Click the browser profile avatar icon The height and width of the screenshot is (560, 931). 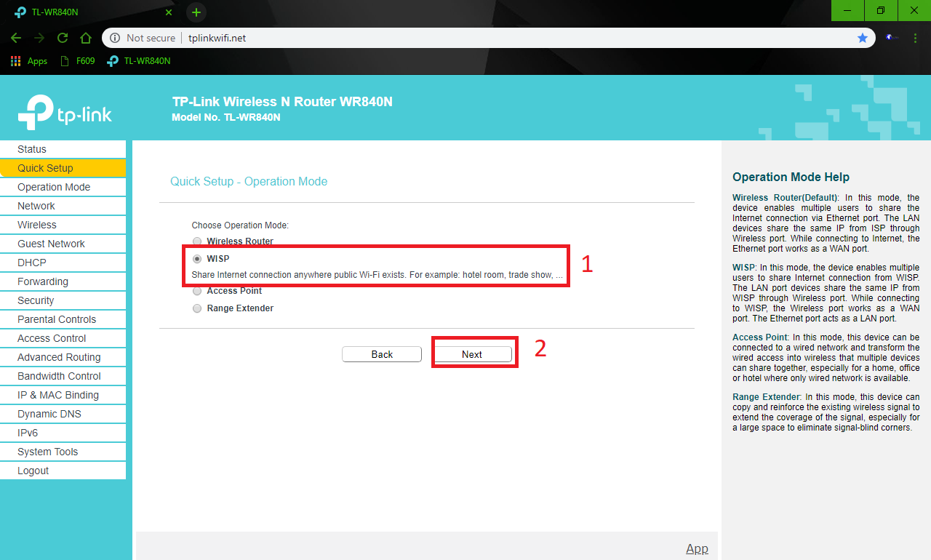coord(890,38)
